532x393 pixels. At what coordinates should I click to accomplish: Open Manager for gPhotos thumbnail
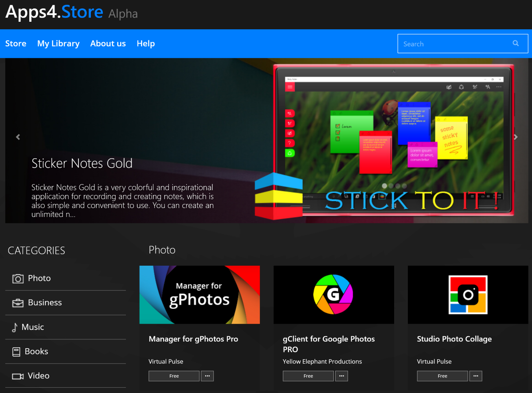tap(199, 295)
